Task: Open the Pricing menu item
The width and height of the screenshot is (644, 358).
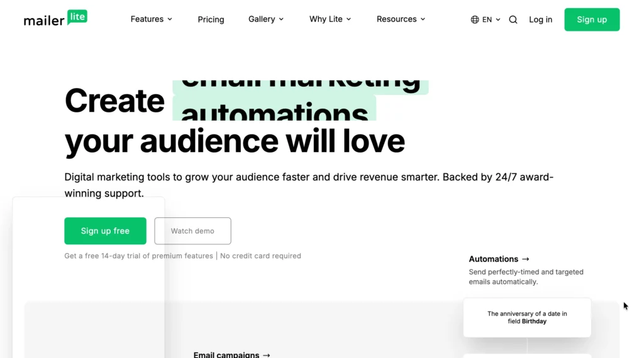Action: coord(211,19)
